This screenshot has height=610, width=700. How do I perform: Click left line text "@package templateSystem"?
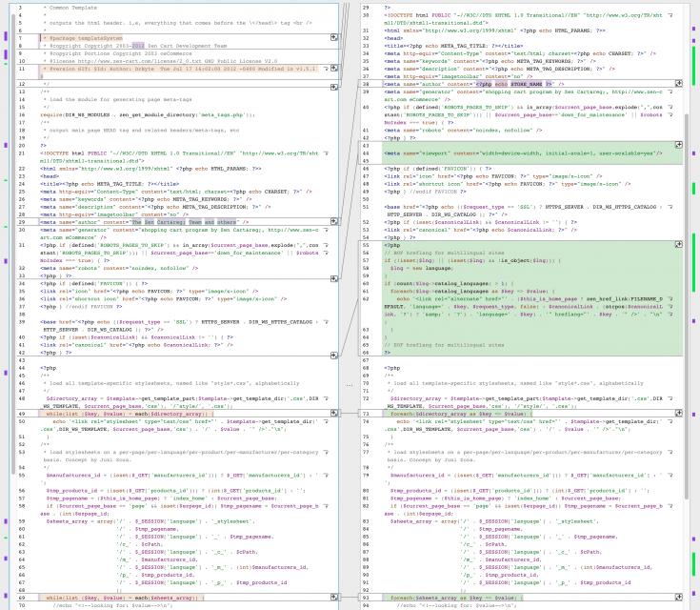(x=86, y=38)
